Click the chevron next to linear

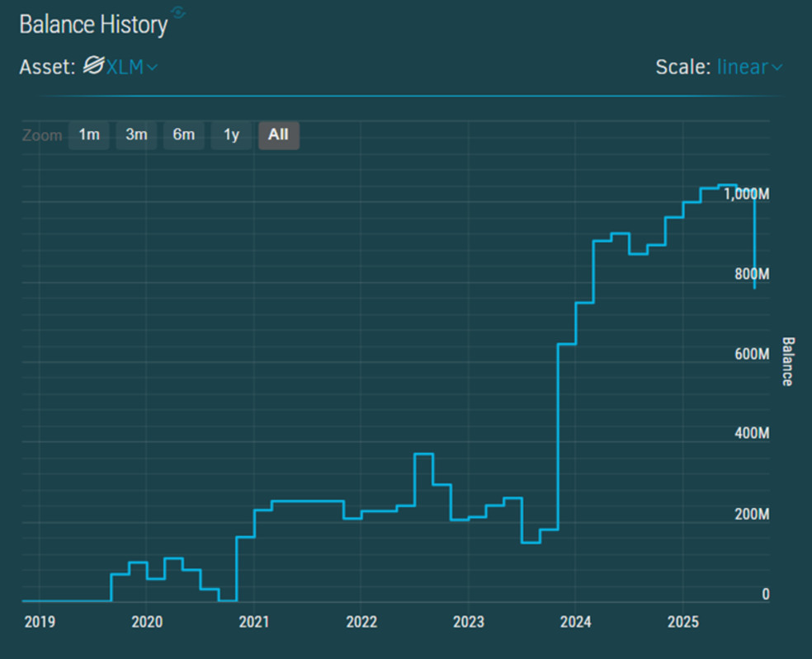coord(777,68)
